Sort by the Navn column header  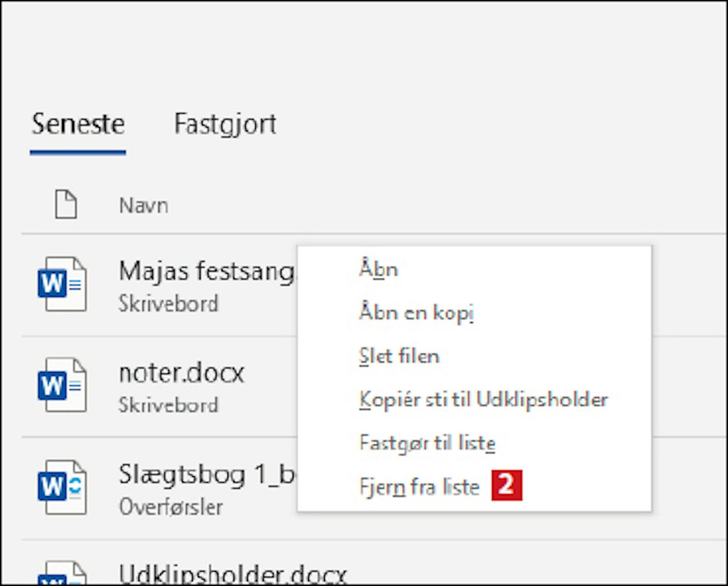[144, 206]
